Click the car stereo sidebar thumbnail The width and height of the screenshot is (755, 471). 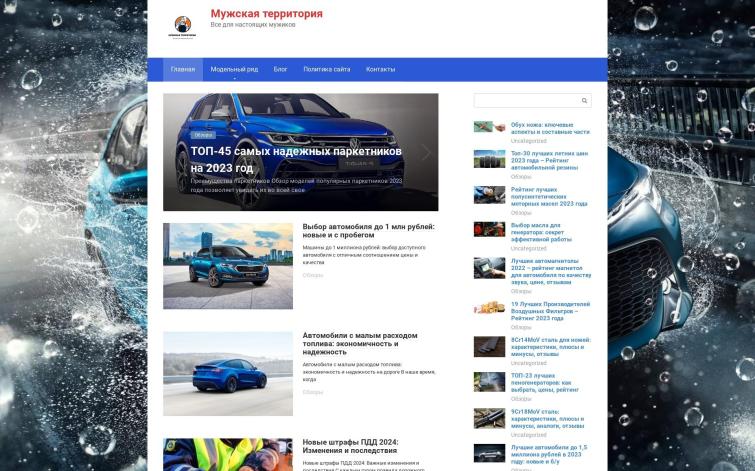pos(489,268)
